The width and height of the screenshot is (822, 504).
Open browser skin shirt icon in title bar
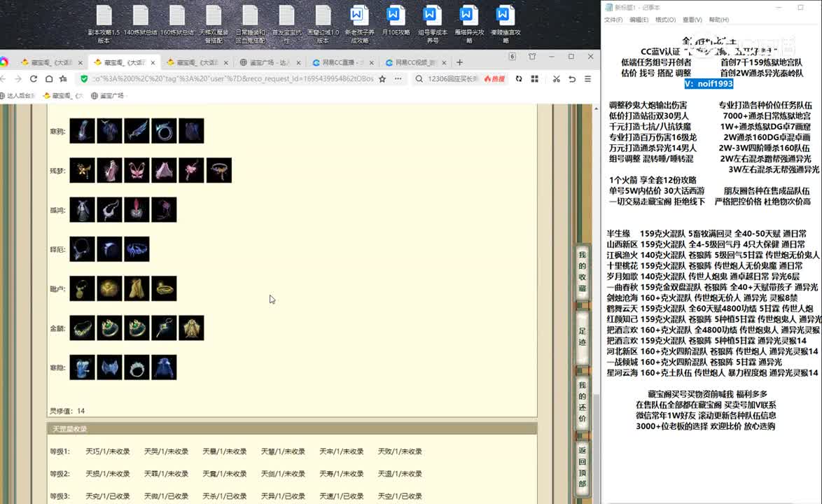click(x=532, y=57)
